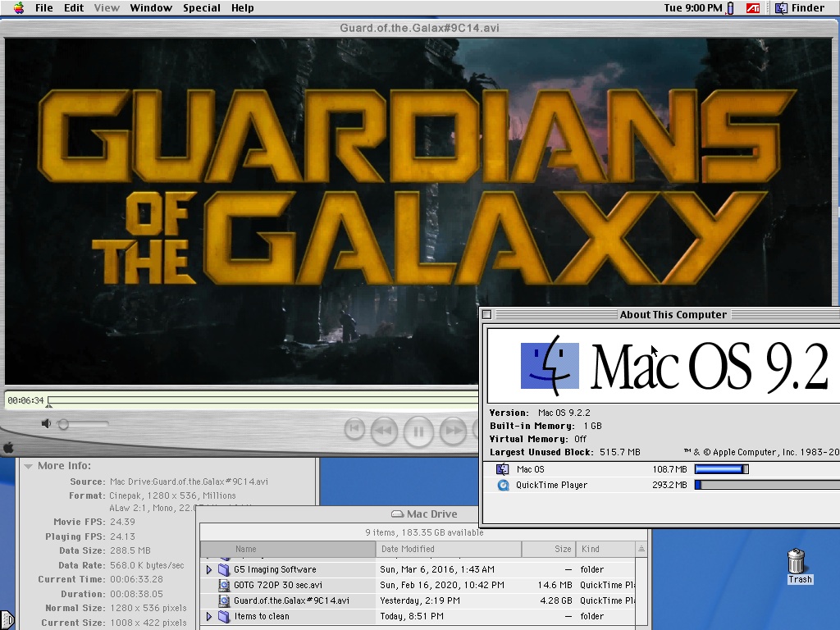This screenshot has width=840, height=630.
Task: Pause the movie playback
Action: click(418, 431)
